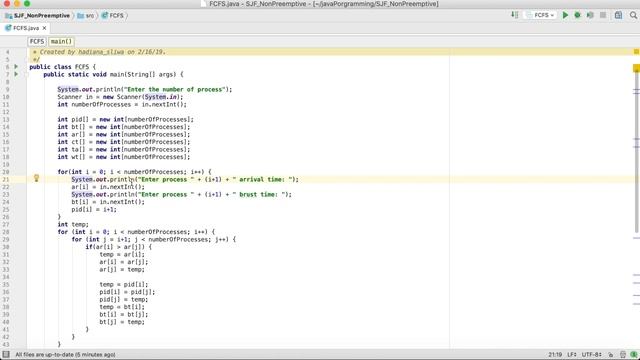Open the FCFS run configuration dropdown
The width and height of the screenshot is (640, 360).
(541, 15)
